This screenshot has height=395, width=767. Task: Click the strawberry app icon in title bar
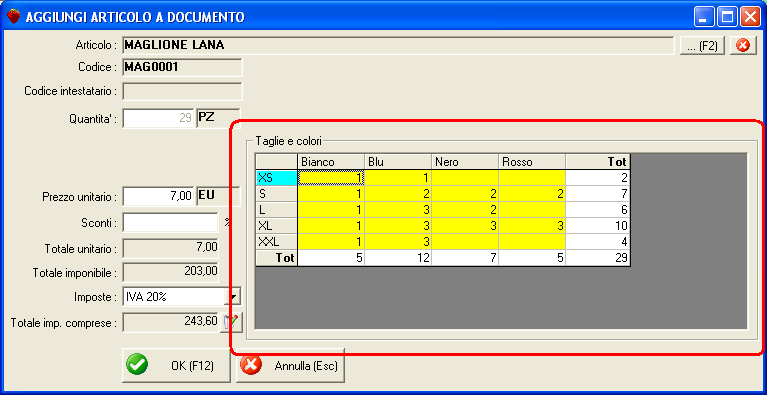[x=14, y=17]
